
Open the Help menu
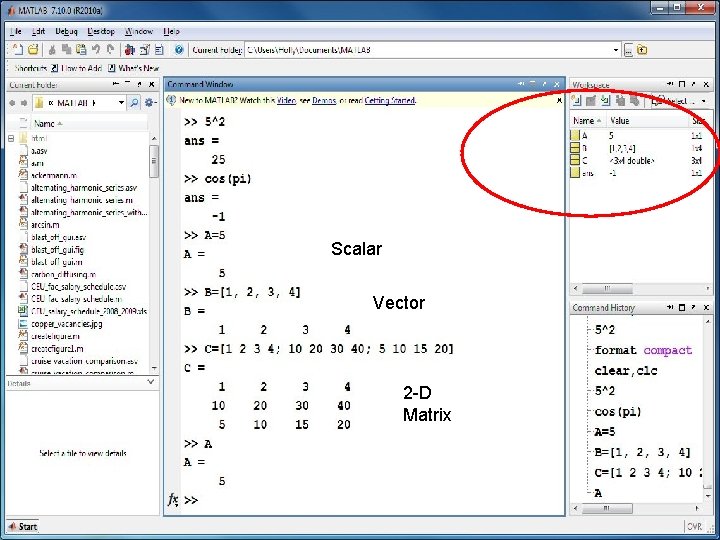coord(171,31)
